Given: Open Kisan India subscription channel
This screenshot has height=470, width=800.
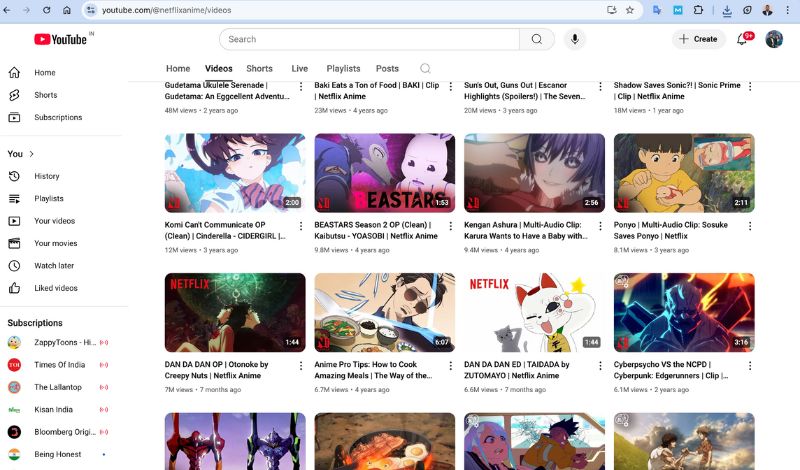Looking at the screenshot, I should click(53, 410).
